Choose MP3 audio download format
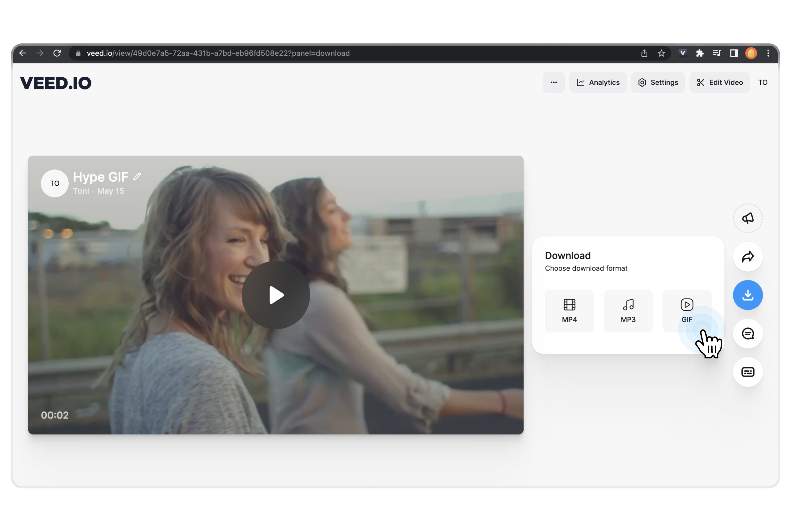The height and width of the screenshot is (532, 791). [x=628, y=310]
